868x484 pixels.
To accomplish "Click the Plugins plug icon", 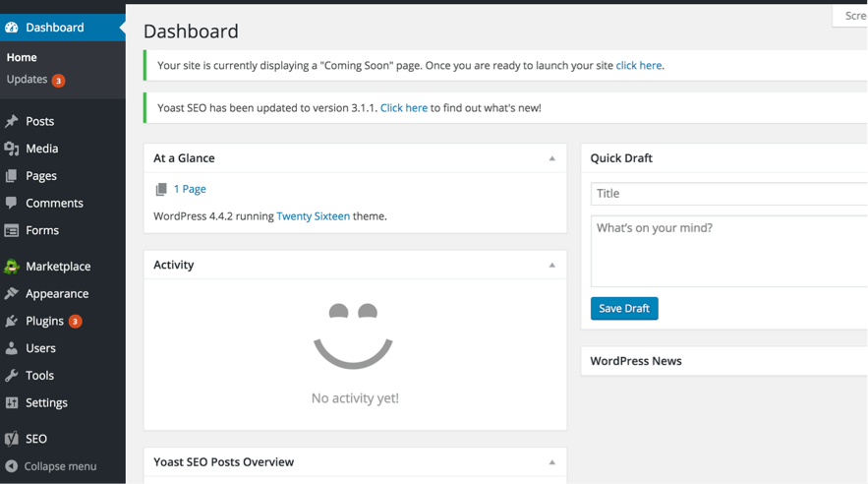I will click(x=12, y=321).
